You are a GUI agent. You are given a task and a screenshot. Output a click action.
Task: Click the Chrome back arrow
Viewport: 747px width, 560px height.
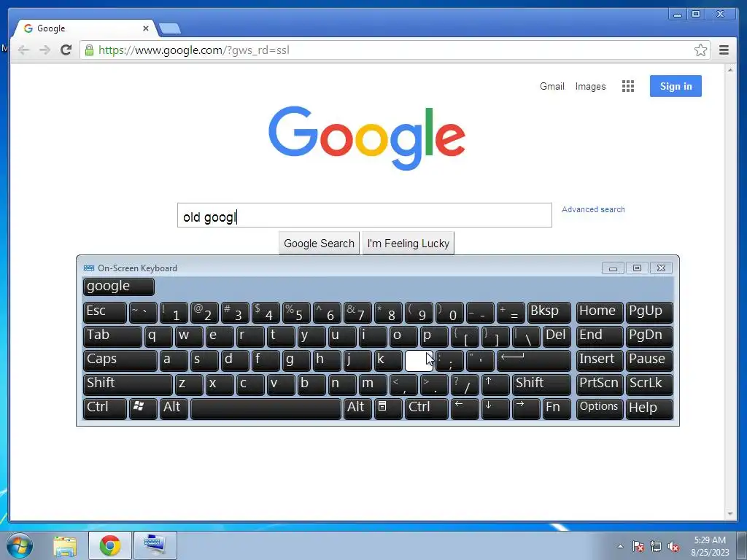tap(23, 50)
